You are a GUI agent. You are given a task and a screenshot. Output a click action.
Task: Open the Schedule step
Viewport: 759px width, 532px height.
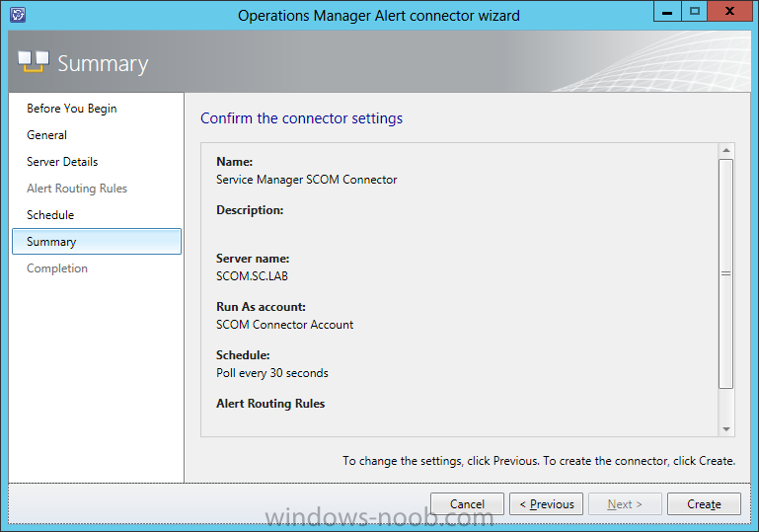coord(50,215)
